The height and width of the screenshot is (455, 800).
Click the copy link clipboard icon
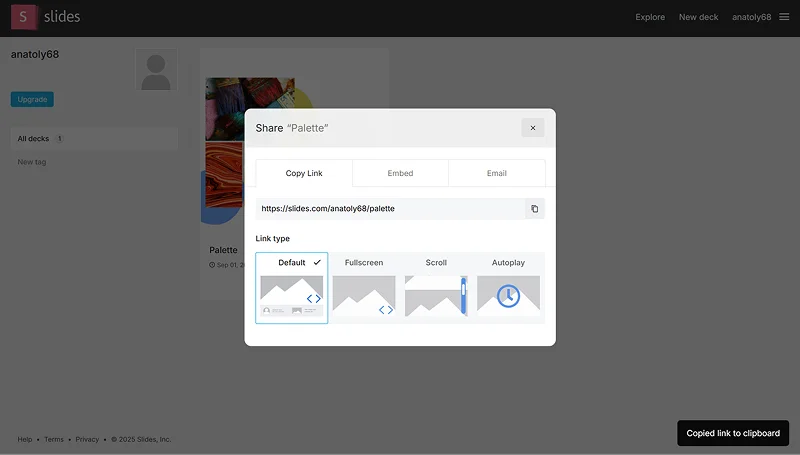534,209
